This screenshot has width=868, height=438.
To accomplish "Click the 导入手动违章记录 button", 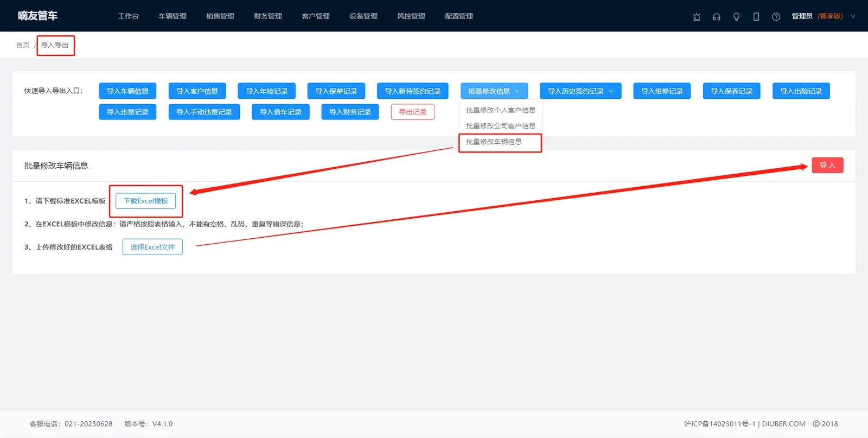I will tap(204, 112).
